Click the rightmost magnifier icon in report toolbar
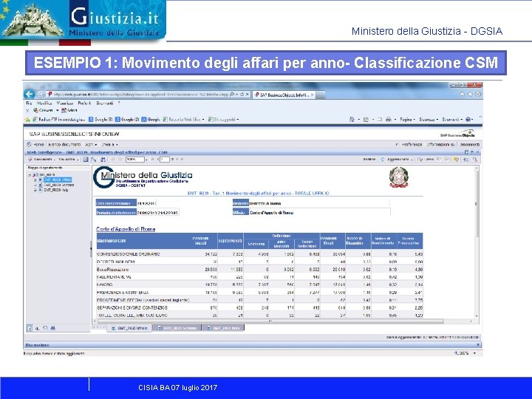 point(475,159)
